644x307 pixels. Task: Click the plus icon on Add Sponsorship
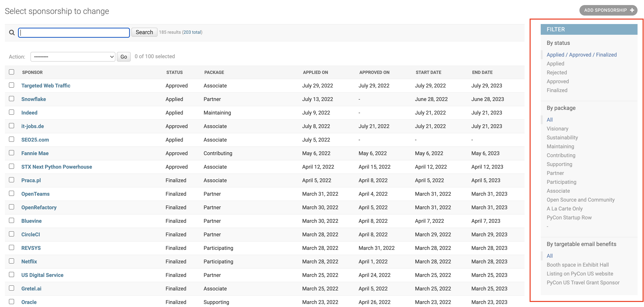point(632,10)
